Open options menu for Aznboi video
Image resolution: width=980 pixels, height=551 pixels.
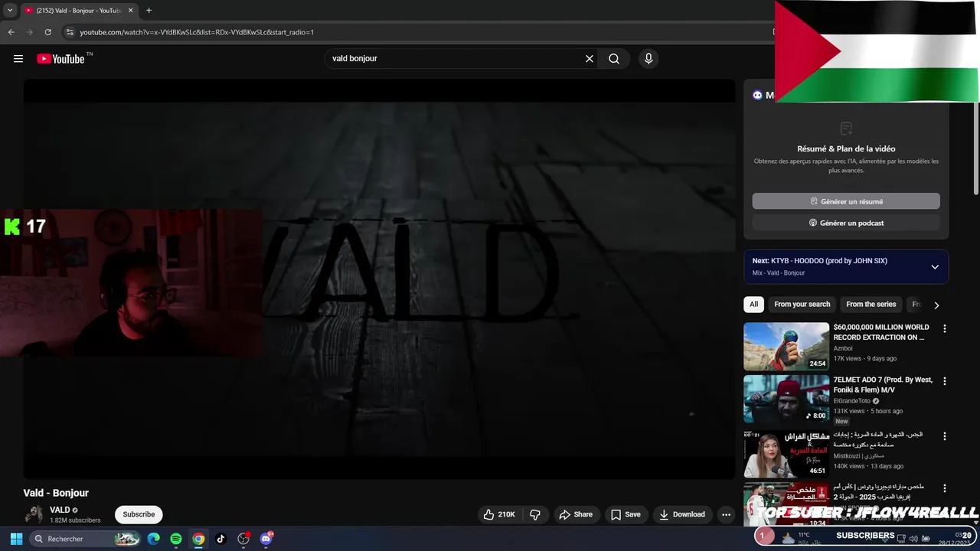click(x=944, y=328)
